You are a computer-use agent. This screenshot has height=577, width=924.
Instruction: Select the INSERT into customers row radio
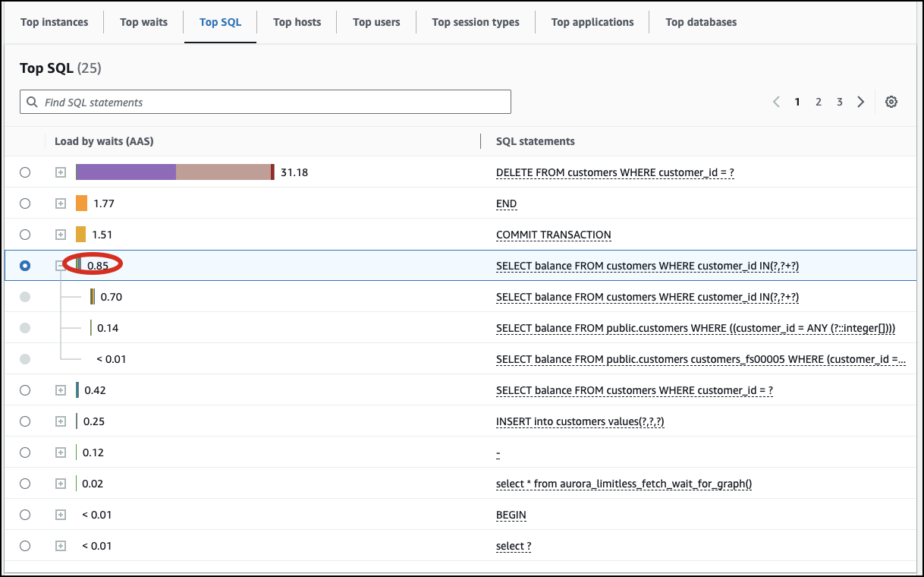(25, 421)
